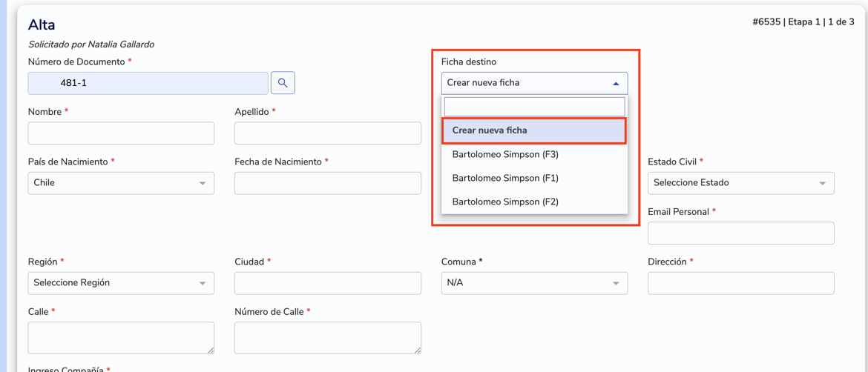This screenshot has width=868, height=372.
Task: Open the País de Nacimiento dropdown
Action: [121, 183]
